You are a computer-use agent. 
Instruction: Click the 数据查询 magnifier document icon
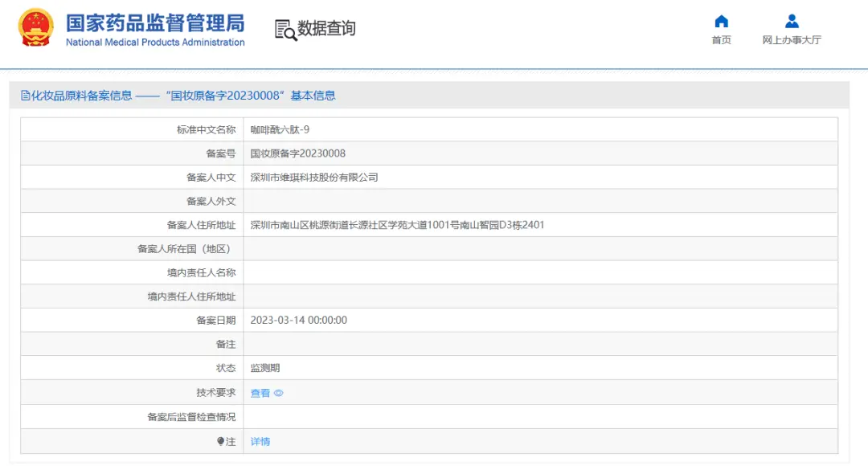point(285,30)
